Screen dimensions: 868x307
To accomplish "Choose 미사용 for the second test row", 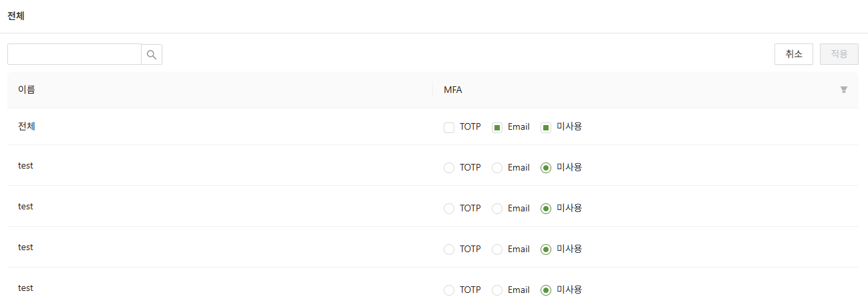I will pos(546,209).
